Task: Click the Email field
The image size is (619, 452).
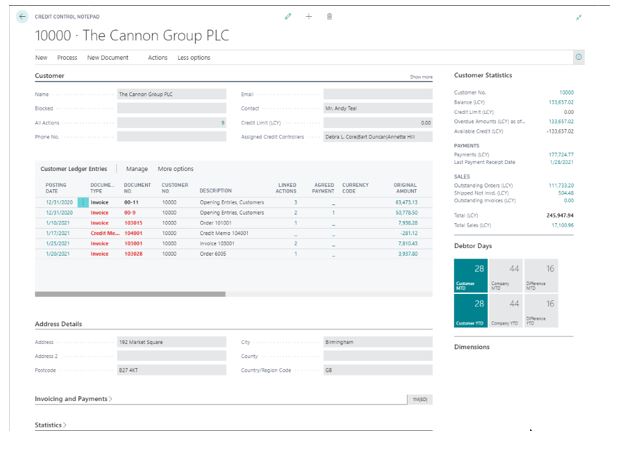Action: (378, 94)
